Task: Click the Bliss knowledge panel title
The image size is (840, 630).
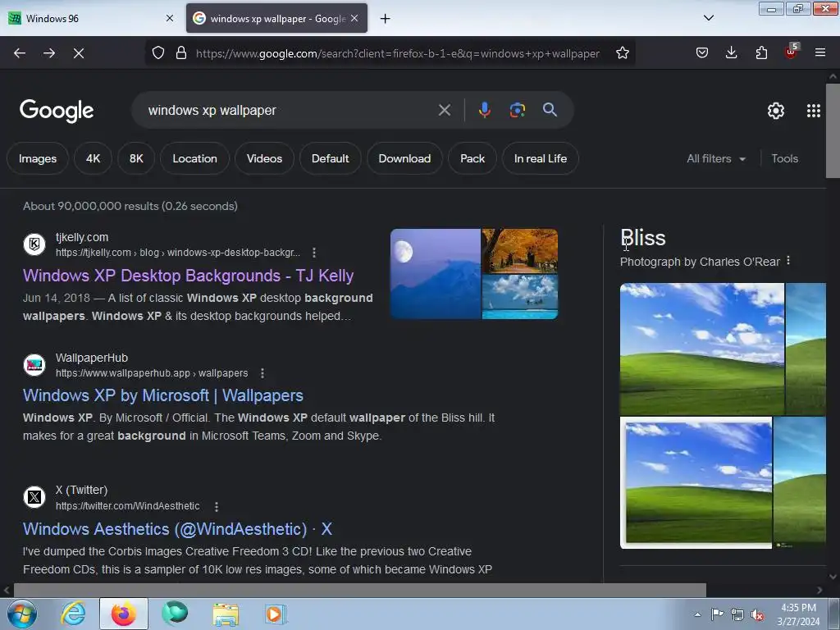Action: point(643,238)
